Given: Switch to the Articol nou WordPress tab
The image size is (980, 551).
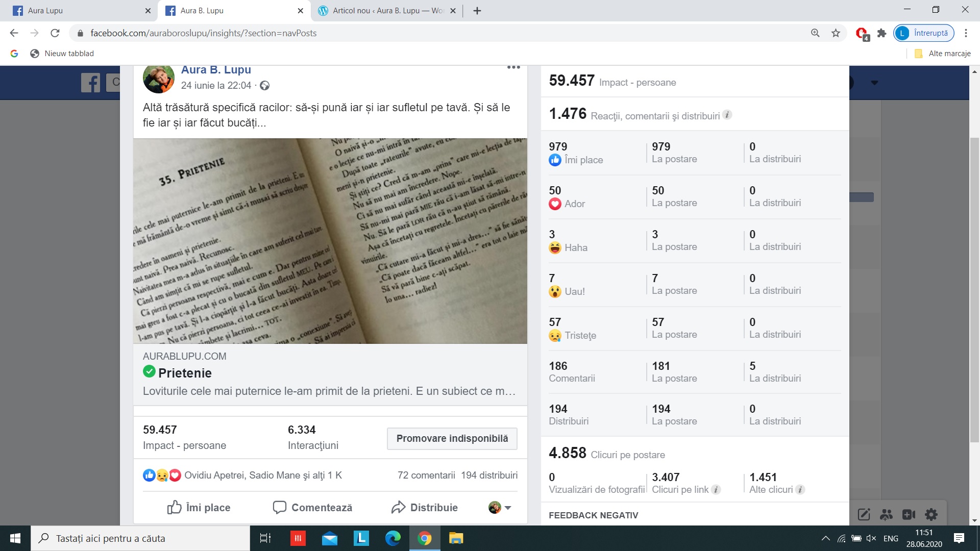Looking at the screenshot, I should point(387,10).
